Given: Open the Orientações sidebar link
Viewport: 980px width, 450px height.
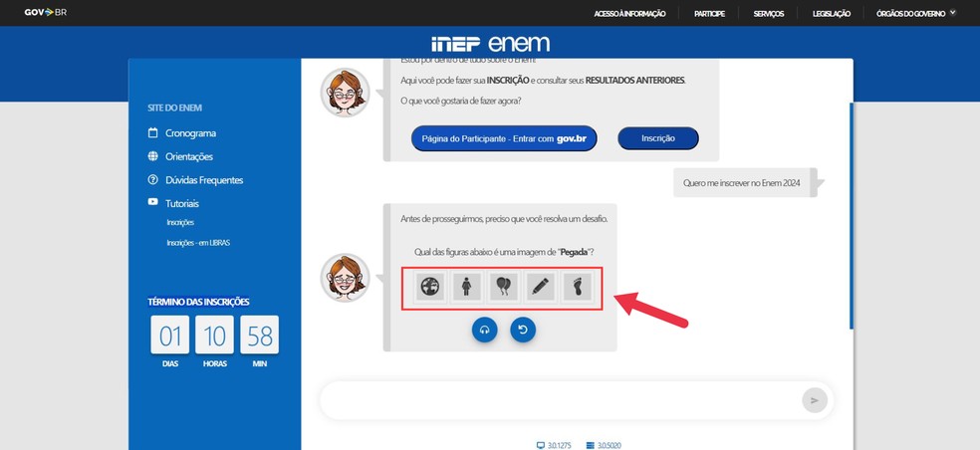Looking at the screenshot, I should (189, 157).
